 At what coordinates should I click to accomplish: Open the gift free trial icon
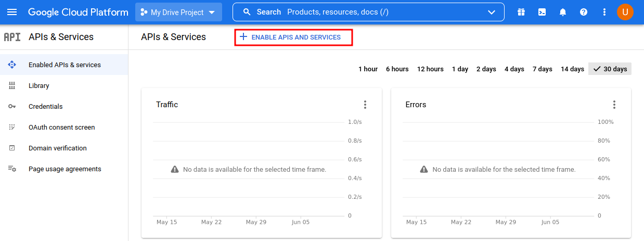point(521,12)
